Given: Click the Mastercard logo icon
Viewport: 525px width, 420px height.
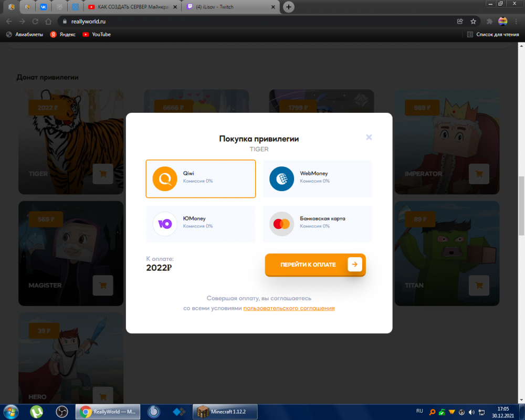Looking at the screenshot, I should [281, 224].
